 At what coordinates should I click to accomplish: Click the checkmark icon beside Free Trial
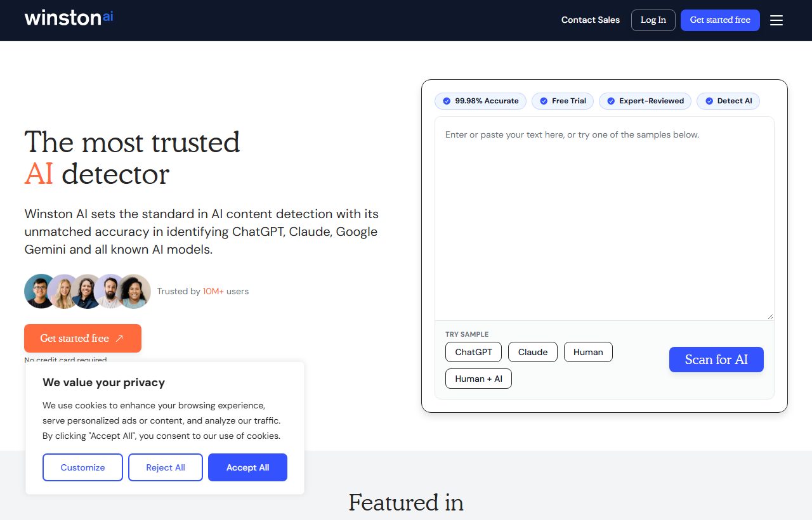coord(544,101)
